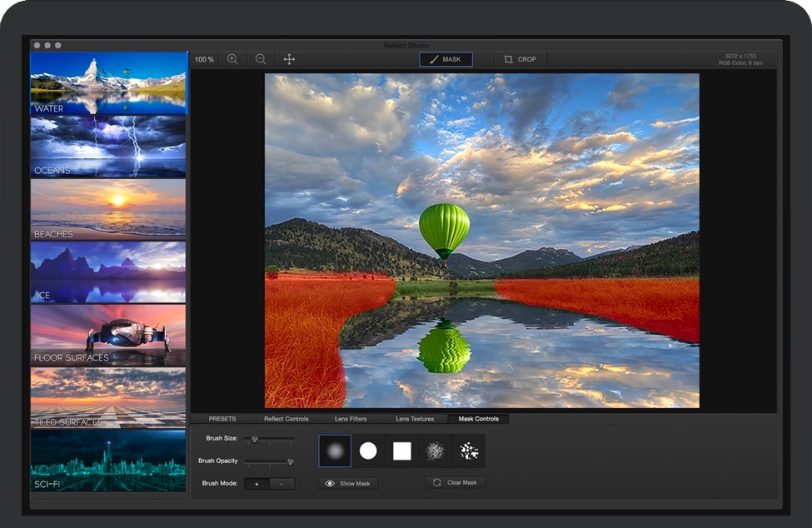
Task: Click the 100% zoom level control
Action: [204, 59]
